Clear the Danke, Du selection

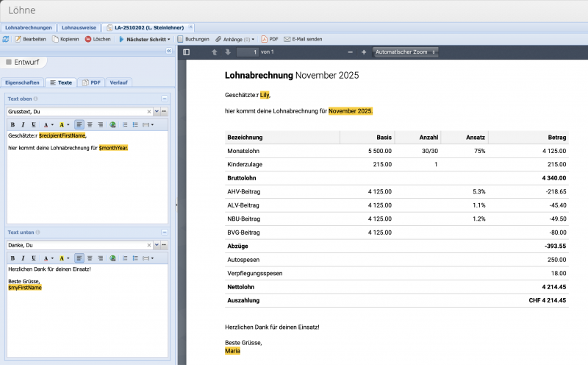coord(149,245)
